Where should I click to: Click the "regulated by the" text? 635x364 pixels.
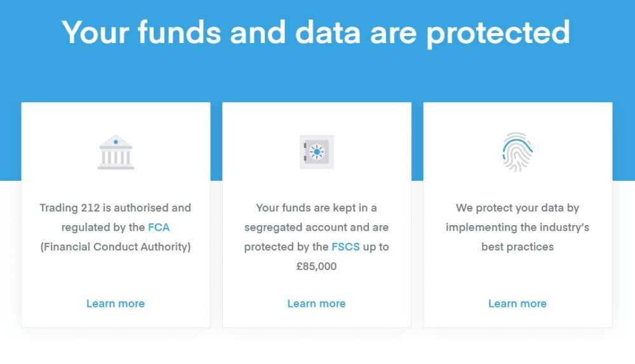103,227
